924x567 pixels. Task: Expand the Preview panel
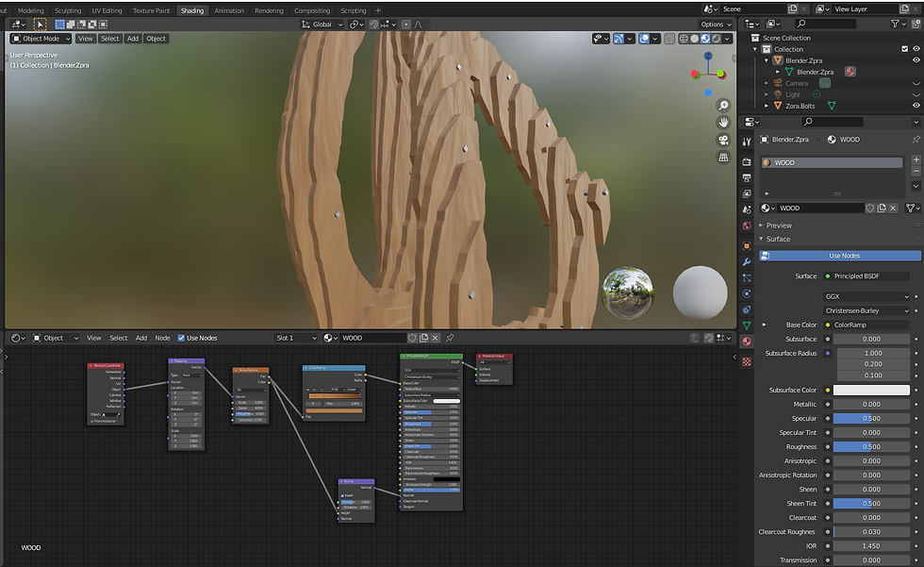click(779, 225)
